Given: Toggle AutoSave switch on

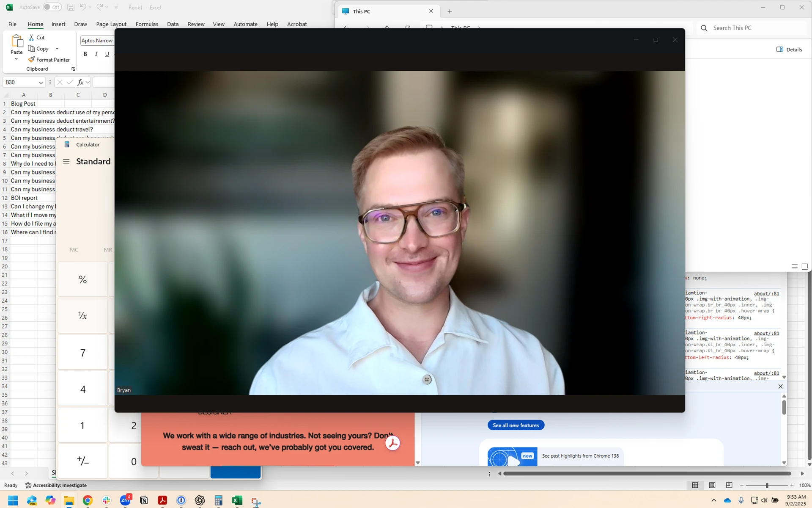Looking at the screenshot, I should coord(52,7).
